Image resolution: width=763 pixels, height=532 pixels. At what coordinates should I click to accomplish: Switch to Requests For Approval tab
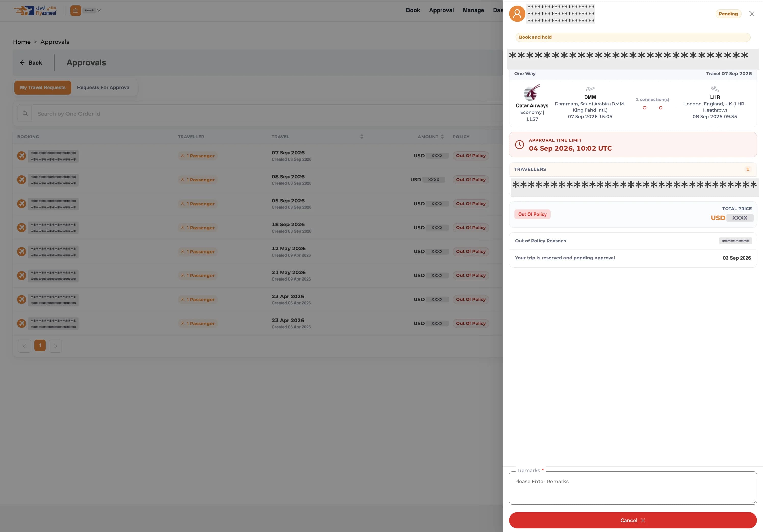pos(104,87)
